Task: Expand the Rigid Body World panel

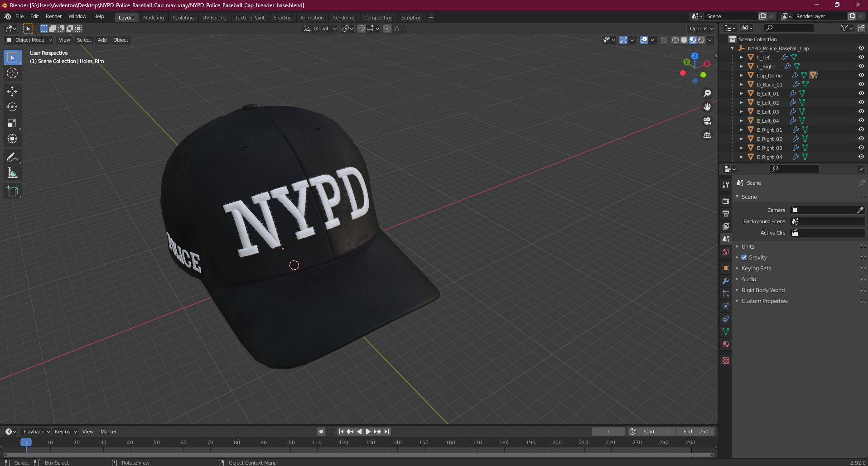Action: (763, 290)
